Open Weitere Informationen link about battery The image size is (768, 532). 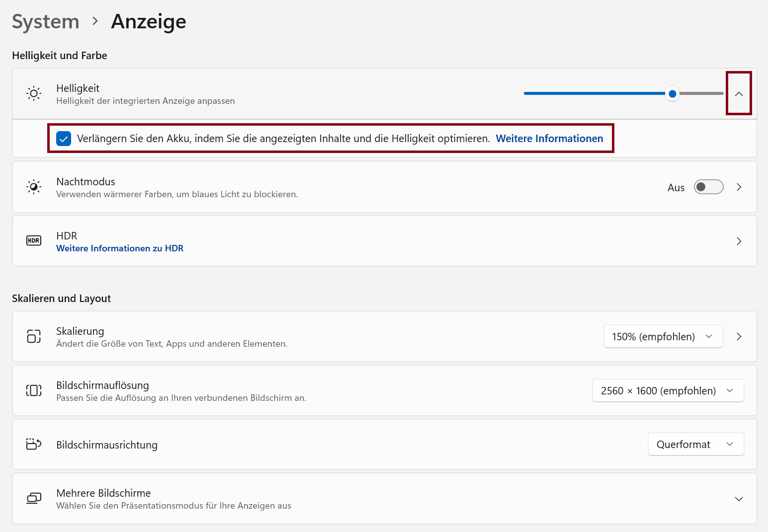coord(549,139)
